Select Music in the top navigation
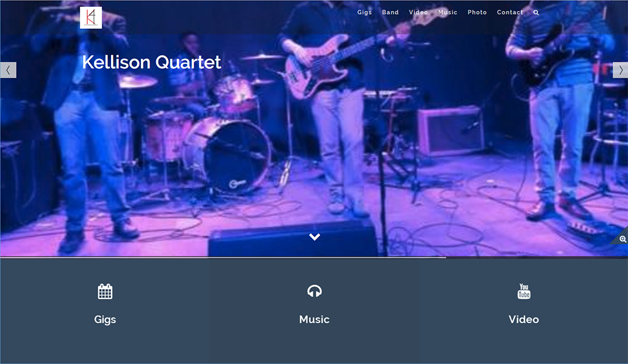Screen dimensions: 628x364 (447, 12)
